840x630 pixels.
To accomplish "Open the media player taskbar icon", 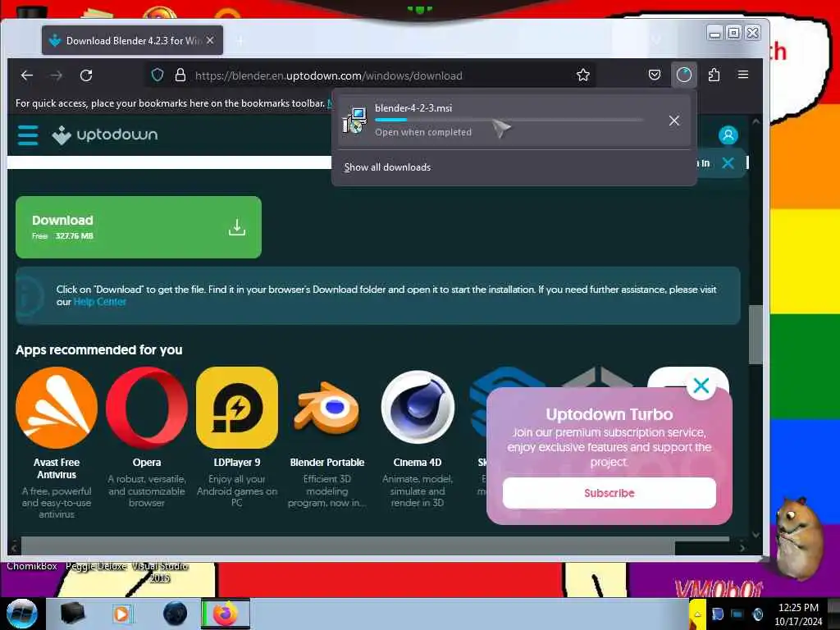I will coord(121,614).
